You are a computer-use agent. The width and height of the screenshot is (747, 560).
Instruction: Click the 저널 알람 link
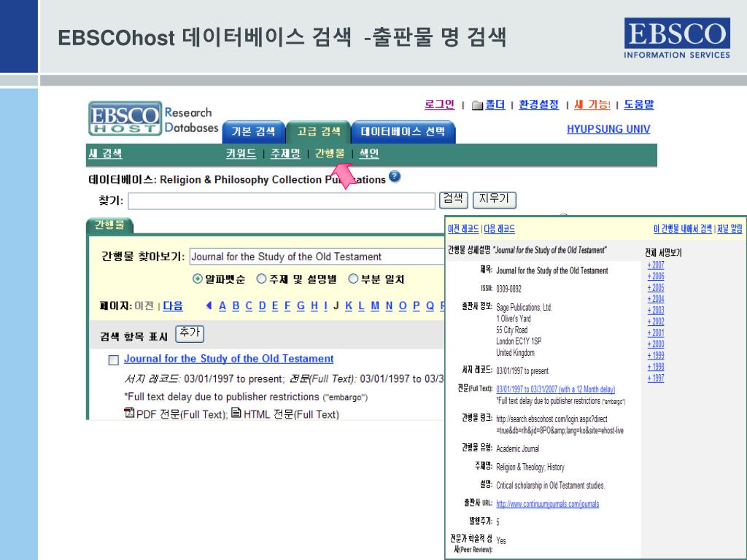[729, 228]
